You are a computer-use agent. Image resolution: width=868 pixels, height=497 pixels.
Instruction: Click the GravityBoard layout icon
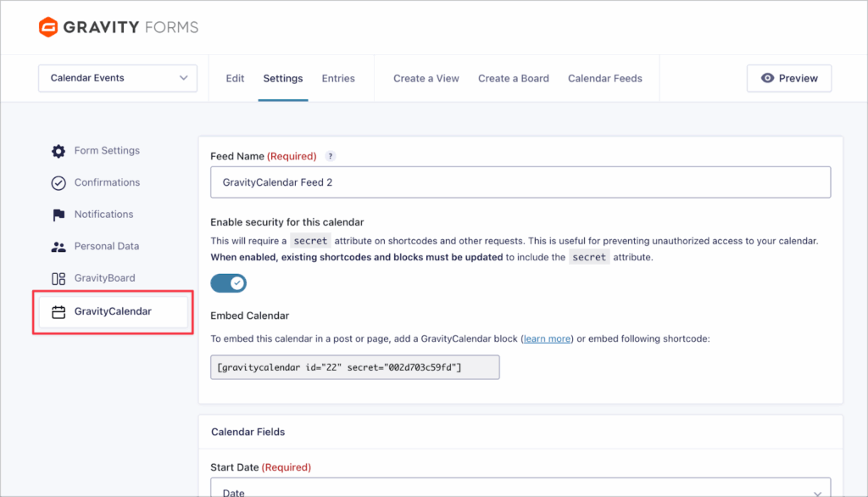(x=58, y=278)
